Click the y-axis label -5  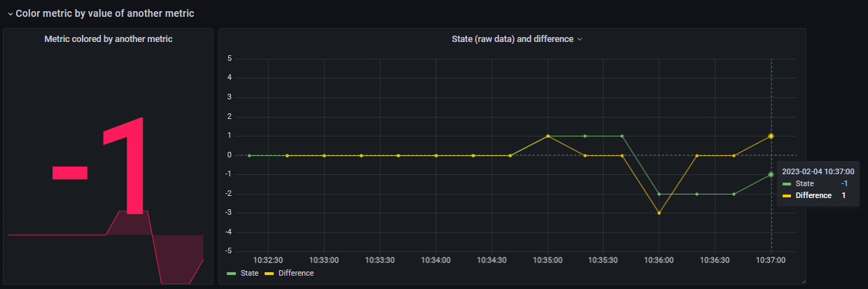(x=228, y=251)
